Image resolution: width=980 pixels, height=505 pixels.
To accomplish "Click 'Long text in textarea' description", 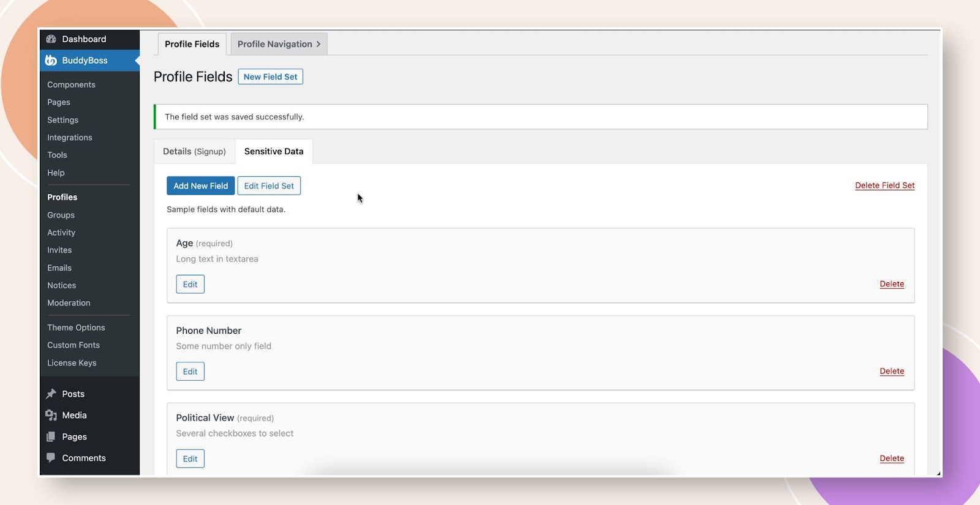I will tap(217, 259).
